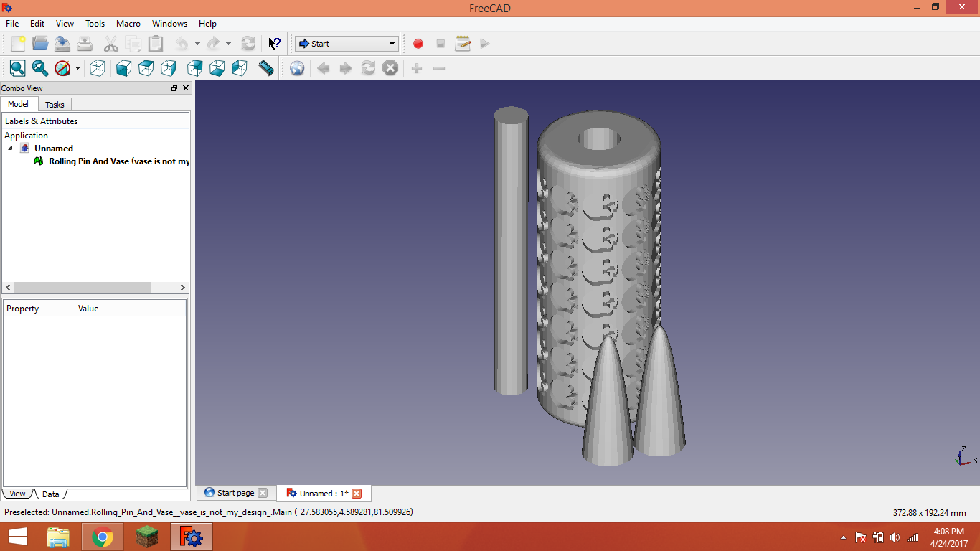The width and height of the screenshot is (980, 551).
Task: Create a new document with the toolbar icon
Action: (18, 44)
